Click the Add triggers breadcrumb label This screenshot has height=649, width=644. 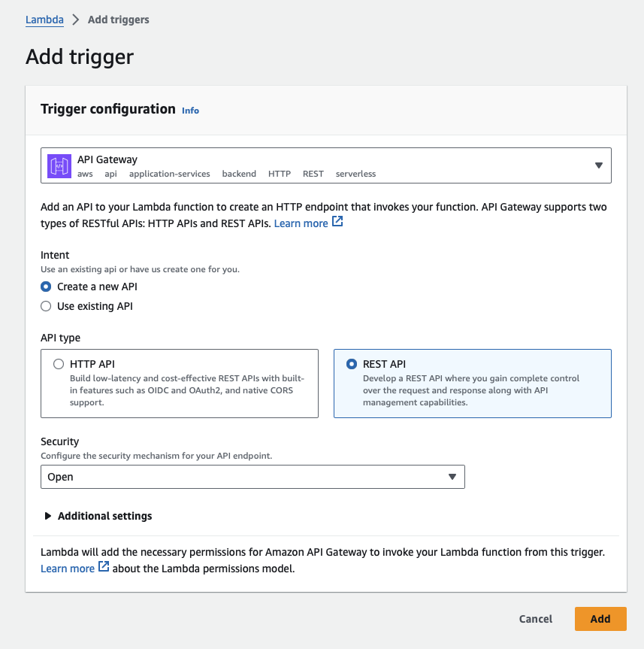pyautogui.click(x=118, y=19)
